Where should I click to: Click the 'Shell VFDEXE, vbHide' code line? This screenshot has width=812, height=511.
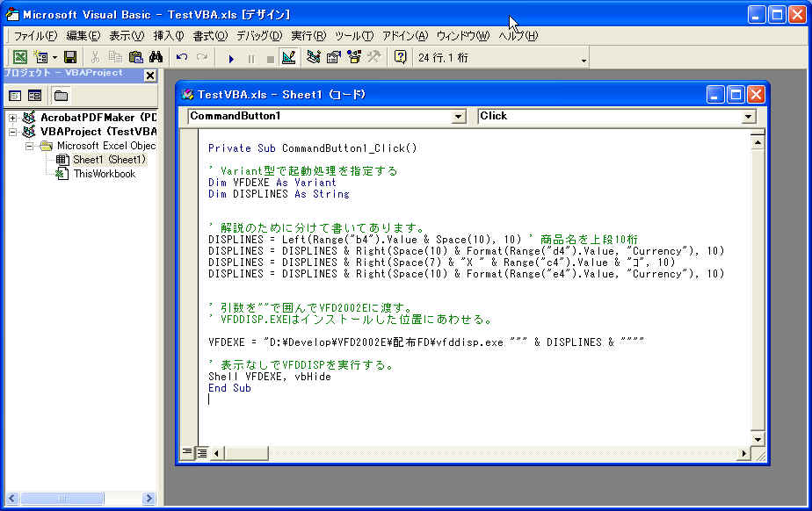click(x=269, y=377)
